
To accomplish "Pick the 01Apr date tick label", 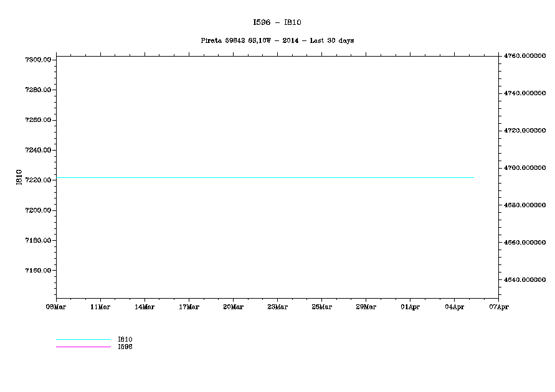I will [x=410, y=307].
